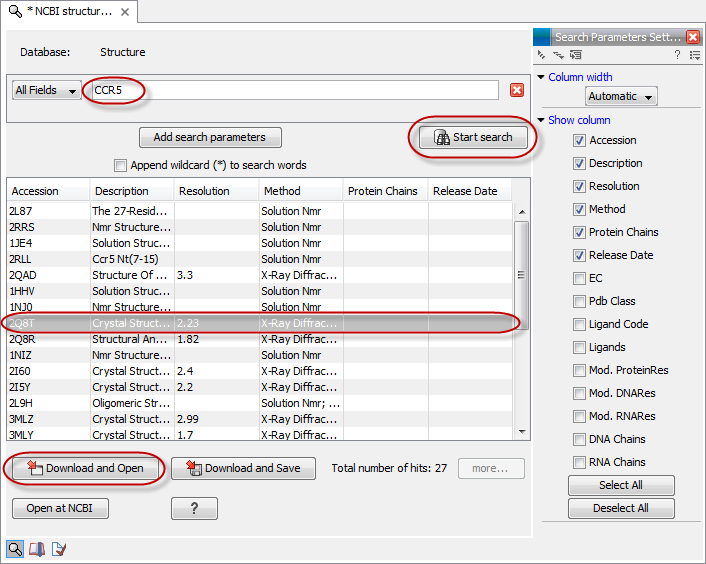
Task: Click the CCR5 search text field
Action: (290, 90)
